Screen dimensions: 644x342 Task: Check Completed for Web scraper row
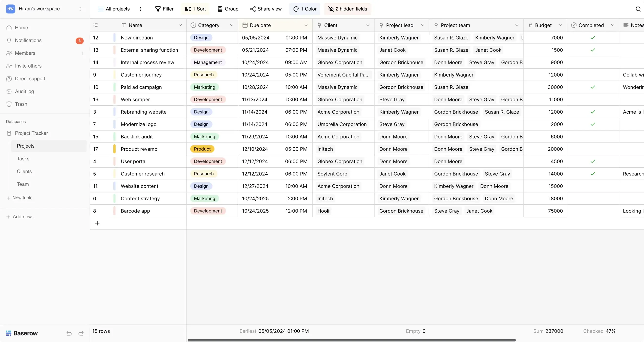click(593, 100)
